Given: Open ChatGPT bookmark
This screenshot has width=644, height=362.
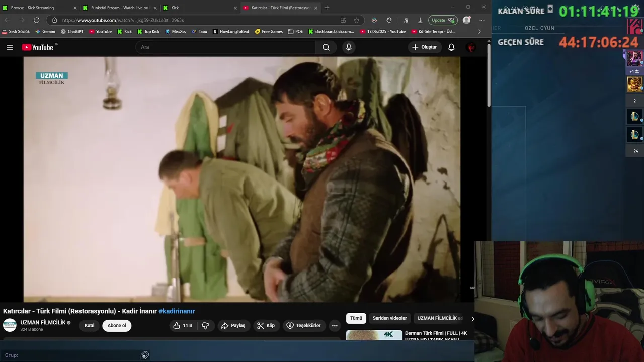Looking at the screenshot, I should pos(72,31).
